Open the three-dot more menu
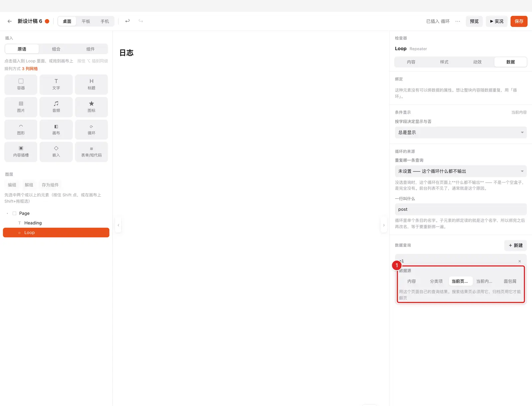The height and width of the screenshot is (406, 532). (x=458, y=21)
